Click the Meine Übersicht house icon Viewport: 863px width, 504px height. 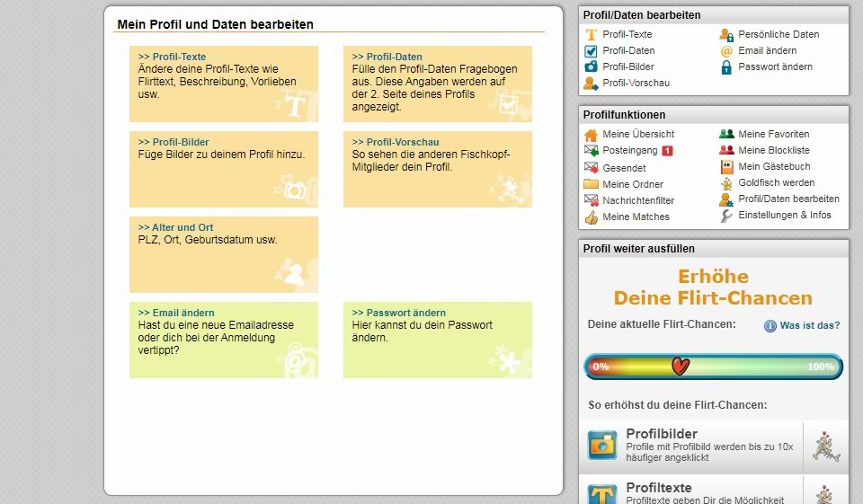click(x=591, y=135)
